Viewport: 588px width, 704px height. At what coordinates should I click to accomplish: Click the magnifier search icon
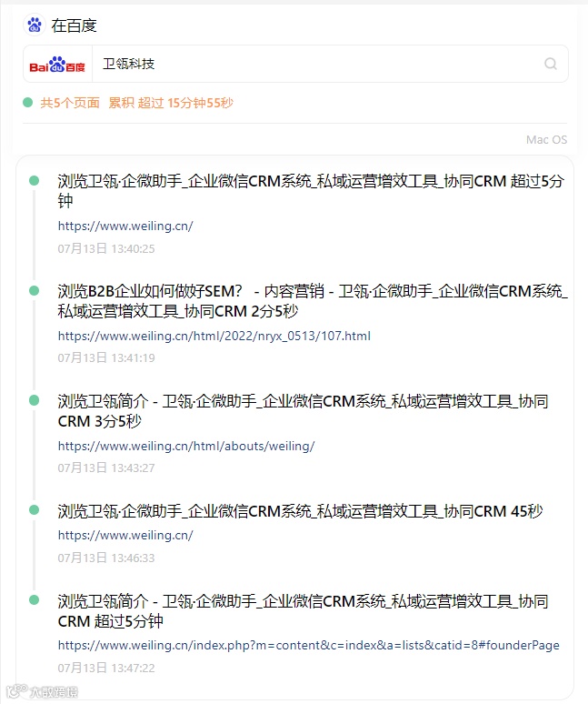[x=551, y=64]
